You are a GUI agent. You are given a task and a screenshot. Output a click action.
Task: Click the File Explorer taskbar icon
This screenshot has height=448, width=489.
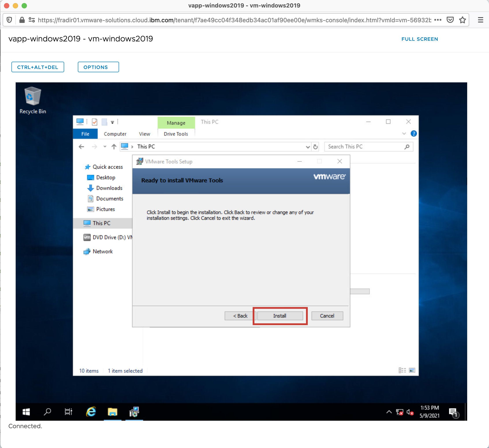coord(112,412)
